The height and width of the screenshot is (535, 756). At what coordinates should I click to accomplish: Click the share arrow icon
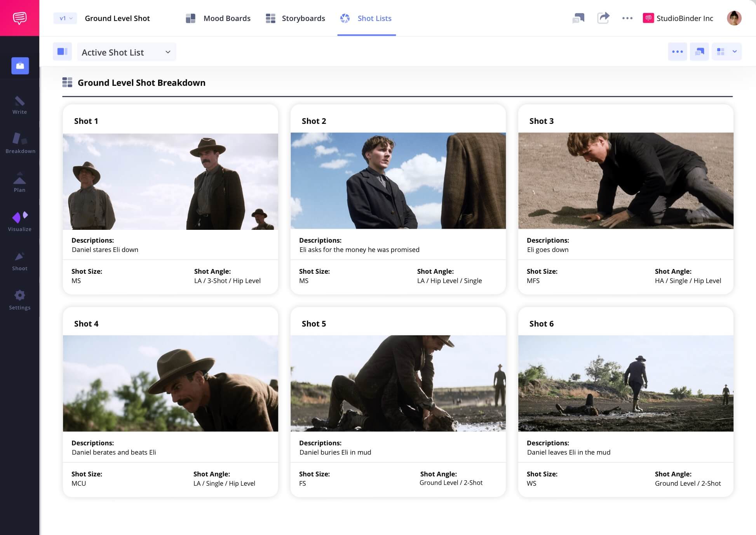coord(603,18)
